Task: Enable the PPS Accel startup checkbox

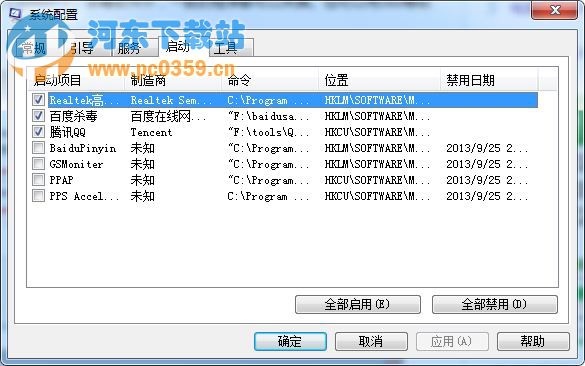Action: 38,196
